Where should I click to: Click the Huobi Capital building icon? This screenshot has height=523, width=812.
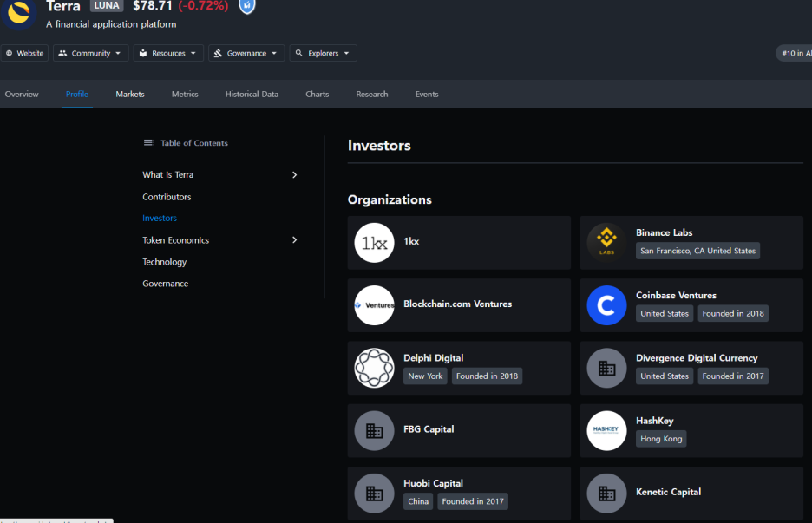375,494
